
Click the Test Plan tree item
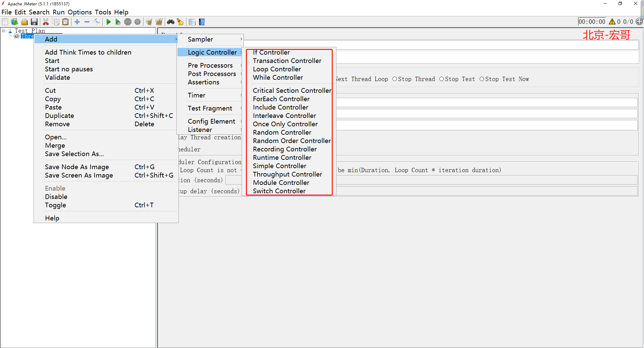[x=30, y=31]
